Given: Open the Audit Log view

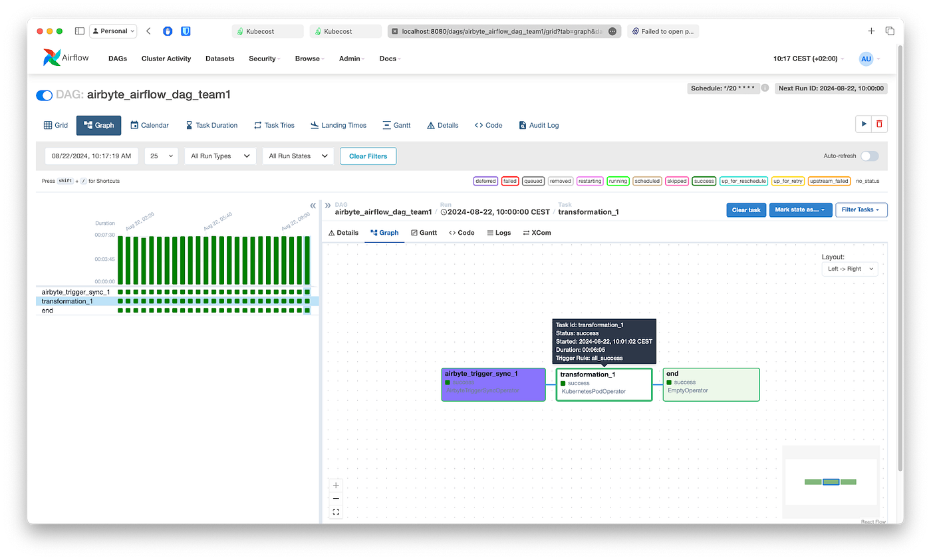Looking at the screenshot, I should click(539, 125).
